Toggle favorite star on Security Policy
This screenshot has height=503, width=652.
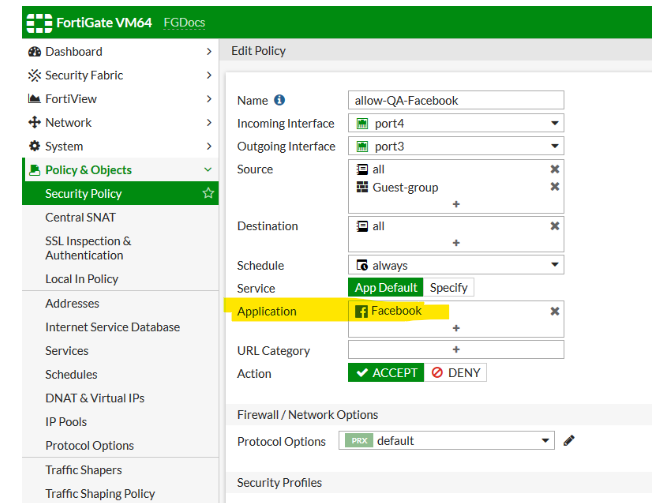(x=208, y=193)
